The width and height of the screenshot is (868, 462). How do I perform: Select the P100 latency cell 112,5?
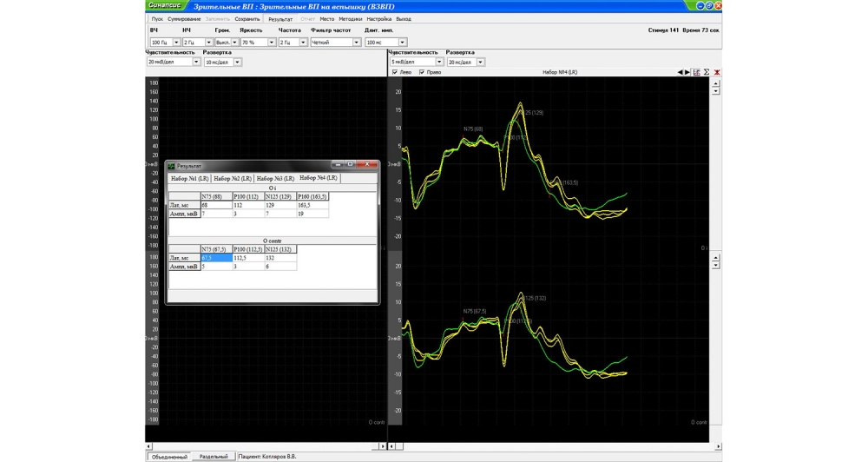coord(247,258)
